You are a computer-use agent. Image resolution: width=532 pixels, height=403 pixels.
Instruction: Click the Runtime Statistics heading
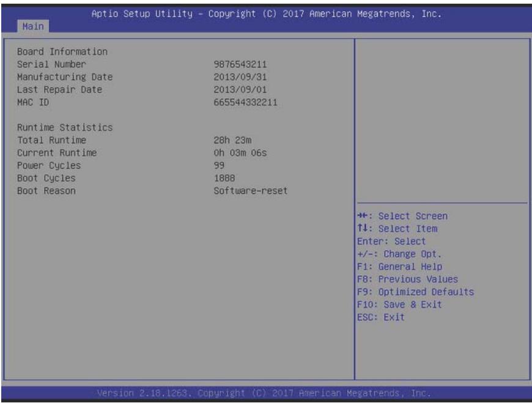click(x=65, y=128)
